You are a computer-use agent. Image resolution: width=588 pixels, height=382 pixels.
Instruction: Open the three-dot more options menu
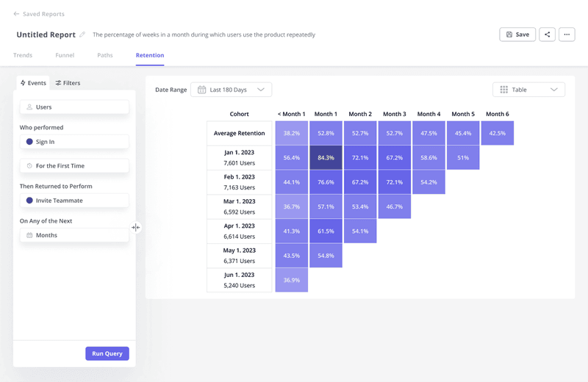click(566, 35)
